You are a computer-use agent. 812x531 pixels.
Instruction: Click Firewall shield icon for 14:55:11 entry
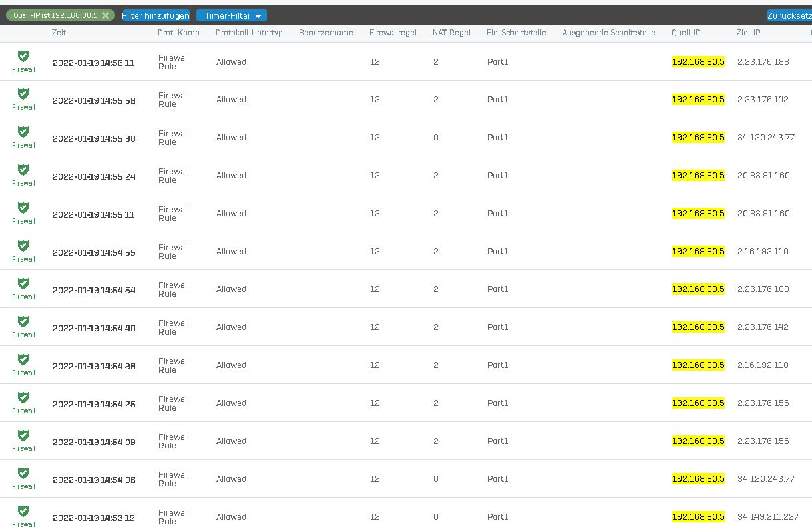[23, 208]
